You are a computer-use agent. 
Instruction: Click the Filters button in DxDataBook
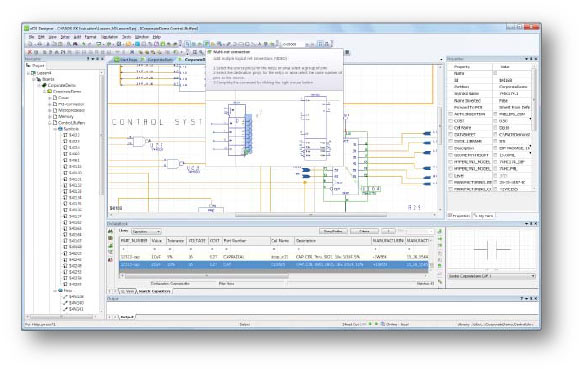[364, 231]
